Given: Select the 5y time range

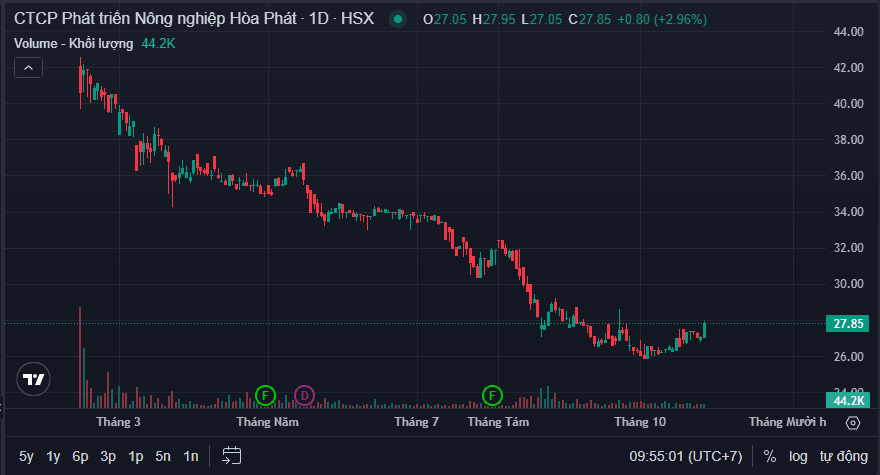Looking at the screenshot, I should point(26,456).
